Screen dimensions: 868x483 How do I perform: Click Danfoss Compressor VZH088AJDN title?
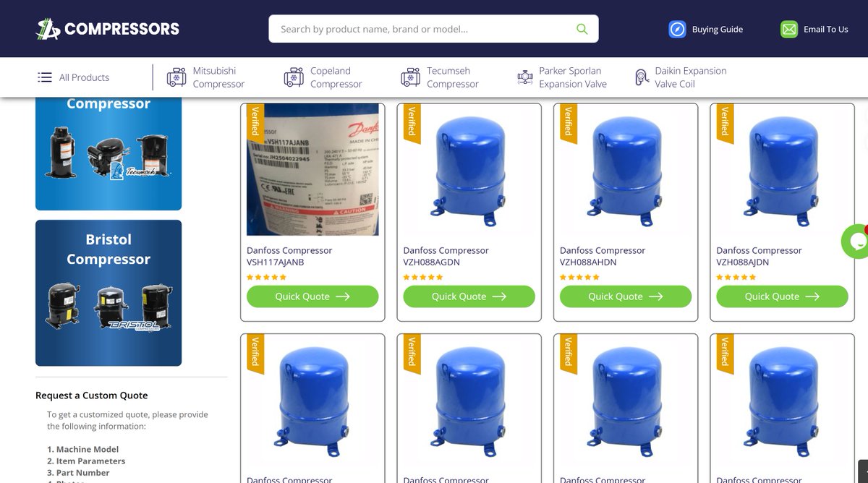click(759, 256)
